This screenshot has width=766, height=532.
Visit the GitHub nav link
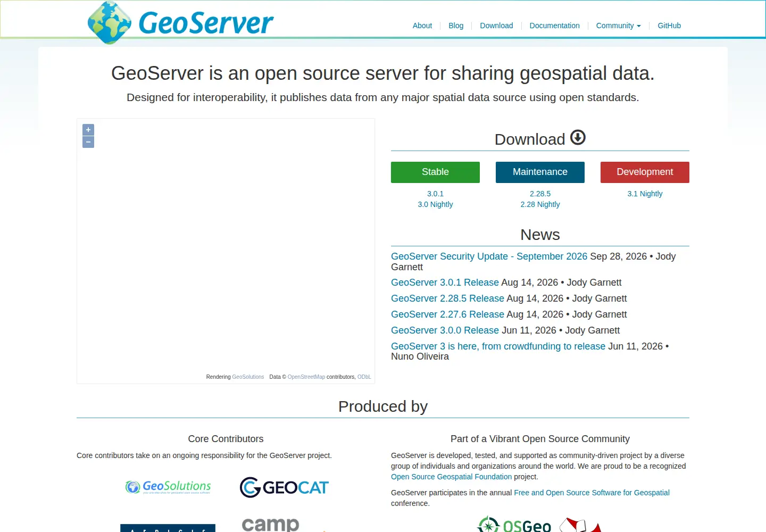[669, 26]
